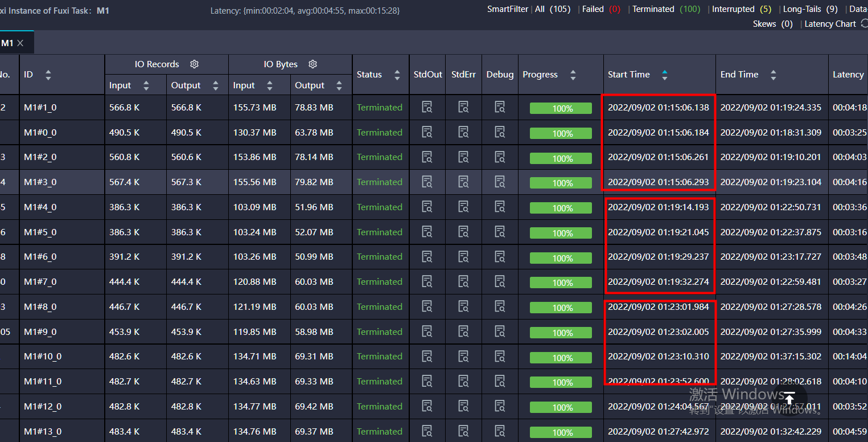Click progress bar of M1#7_0
The image size is (868, 442).
coord(561,283)
